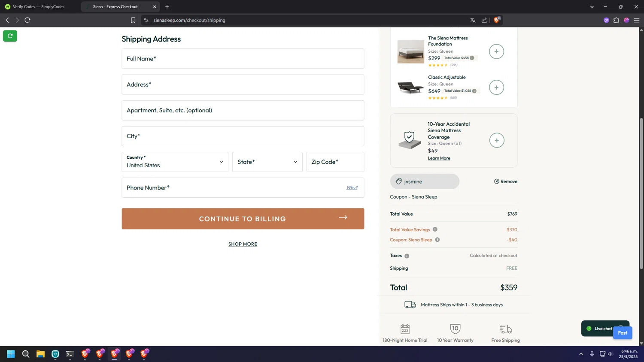
Task: Open the extensions puzzle icon
Action: 616,20
